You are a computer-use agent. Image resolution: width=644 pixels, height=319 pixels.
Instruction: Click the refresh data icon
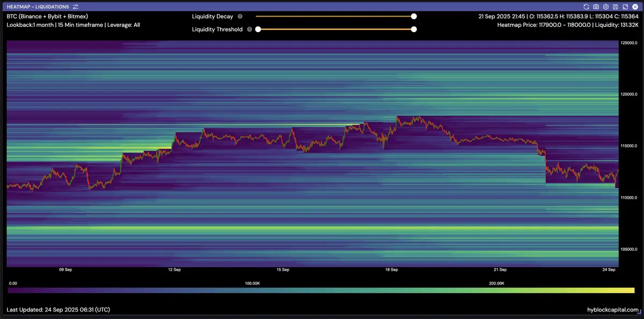point(587,6)
